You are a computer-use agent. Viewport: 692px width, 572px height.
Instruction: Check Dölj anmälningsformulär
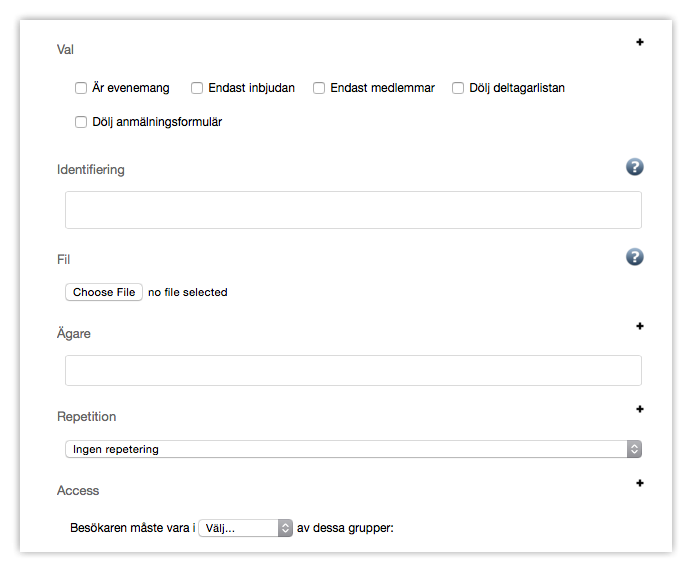point(81,123)
